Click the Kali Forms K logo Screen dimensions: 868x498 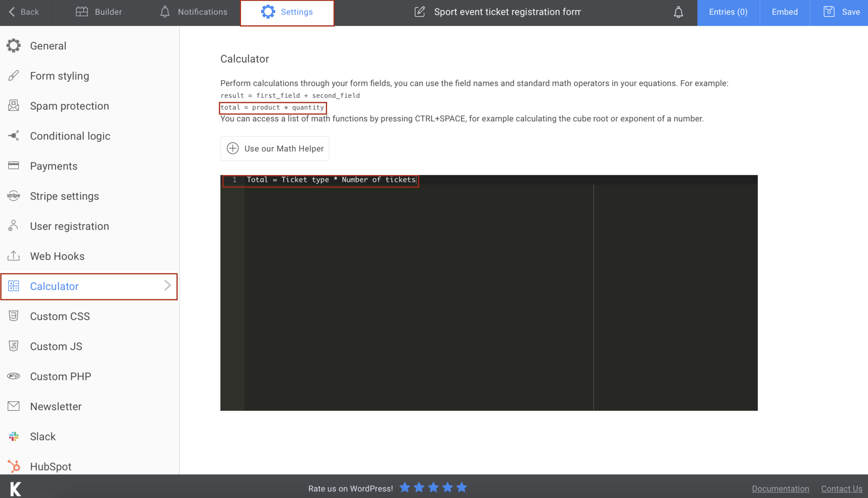[x=16, y=488]
